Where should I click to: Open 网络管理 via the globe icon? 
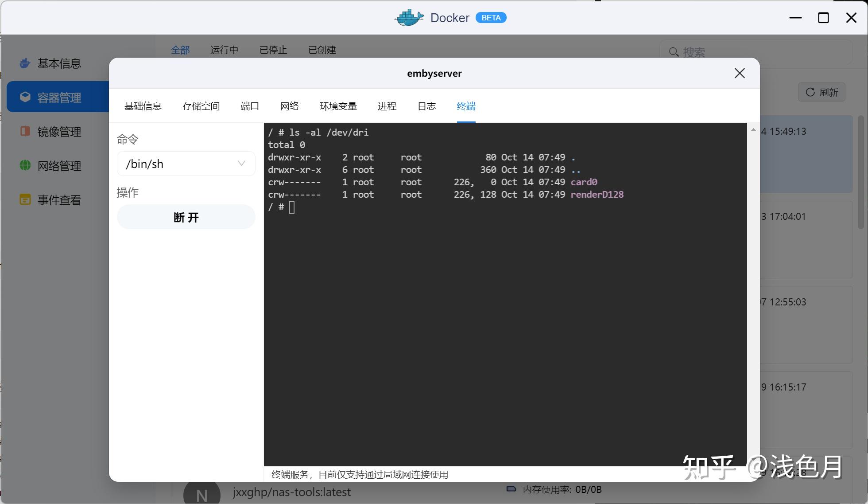point(25,166)
